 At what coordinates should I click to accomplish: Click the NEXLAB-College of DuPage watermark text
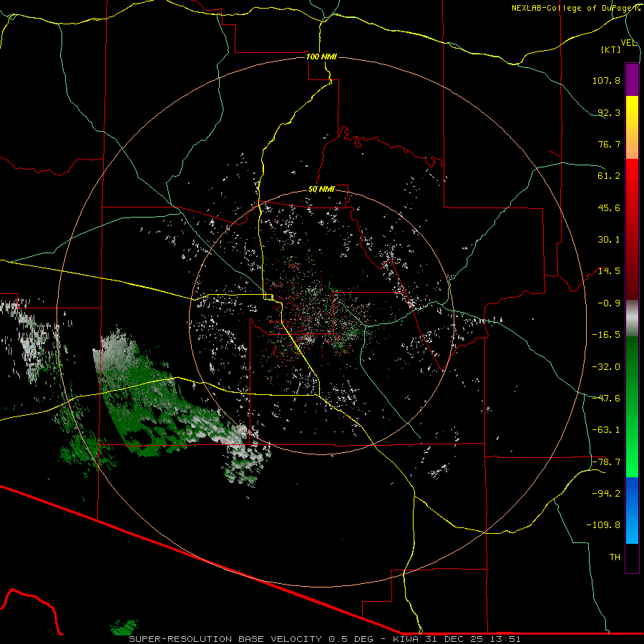tap(575, 8)
